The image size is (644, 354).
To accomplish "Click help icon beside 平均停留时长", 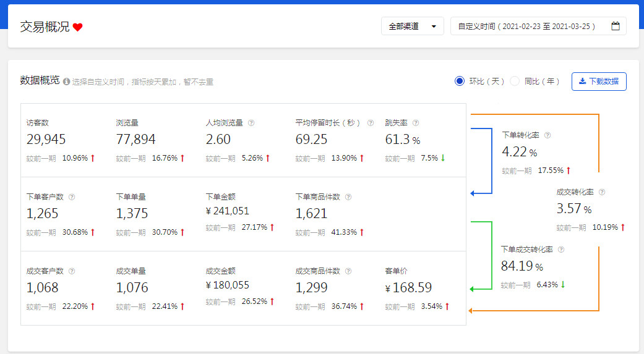I will click(x=371, y=123).
